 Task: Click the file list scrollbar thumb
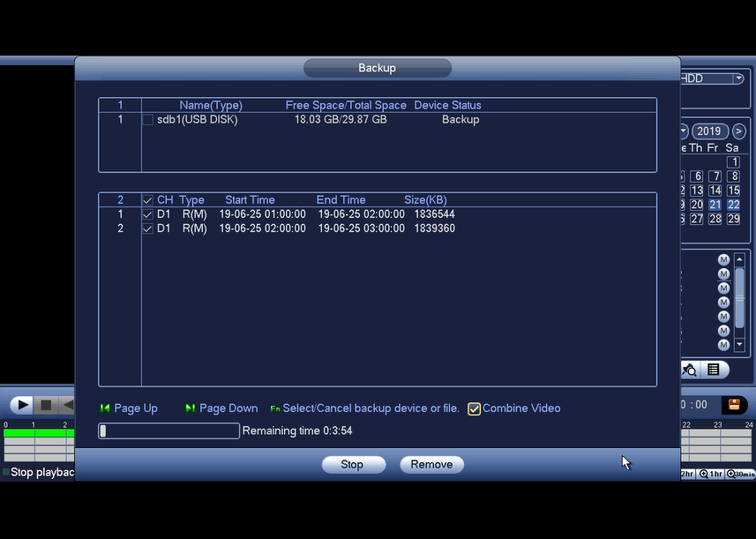739,297
